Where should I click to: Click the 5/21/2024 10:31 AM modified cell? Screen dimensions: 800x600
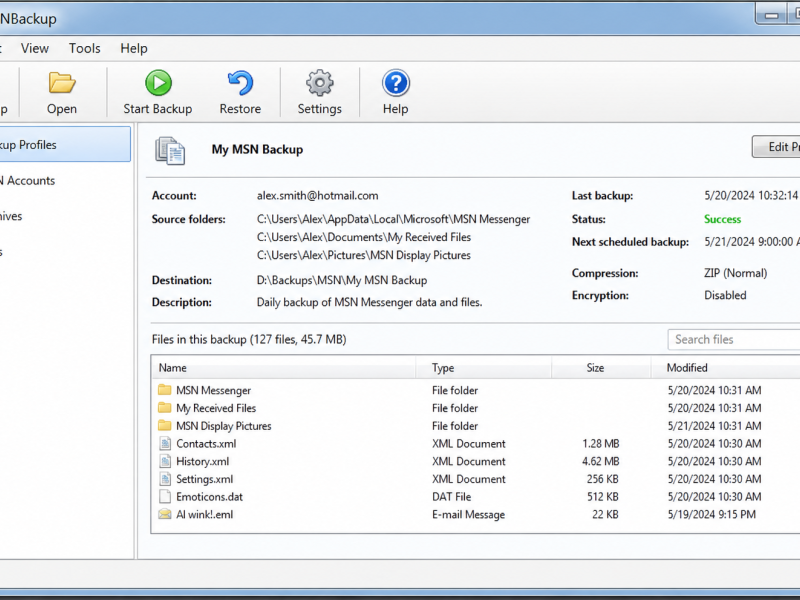point(714,426)
